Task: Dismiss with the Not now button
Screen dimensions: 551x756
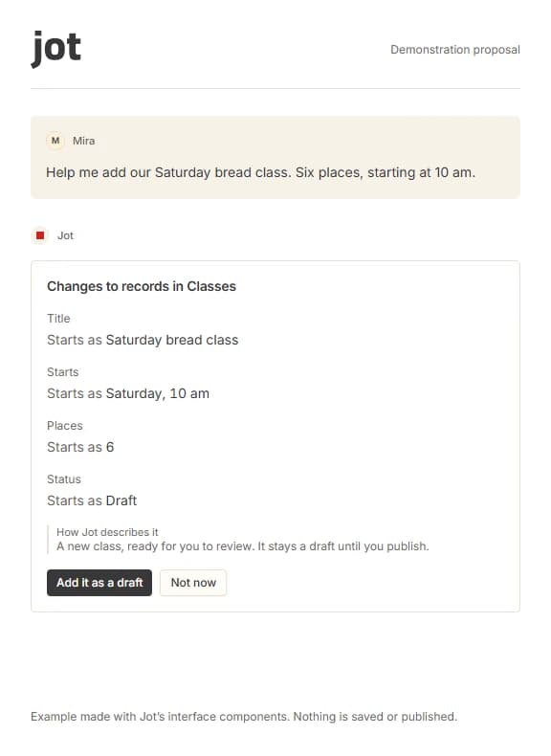Action: pos(193,583)
